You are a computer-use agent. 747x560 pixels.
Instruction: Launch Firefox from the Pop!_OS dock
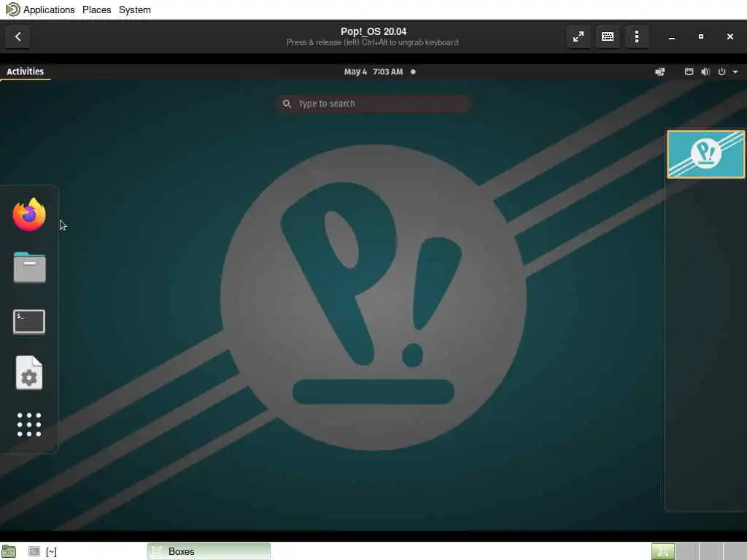click(29, 215)
